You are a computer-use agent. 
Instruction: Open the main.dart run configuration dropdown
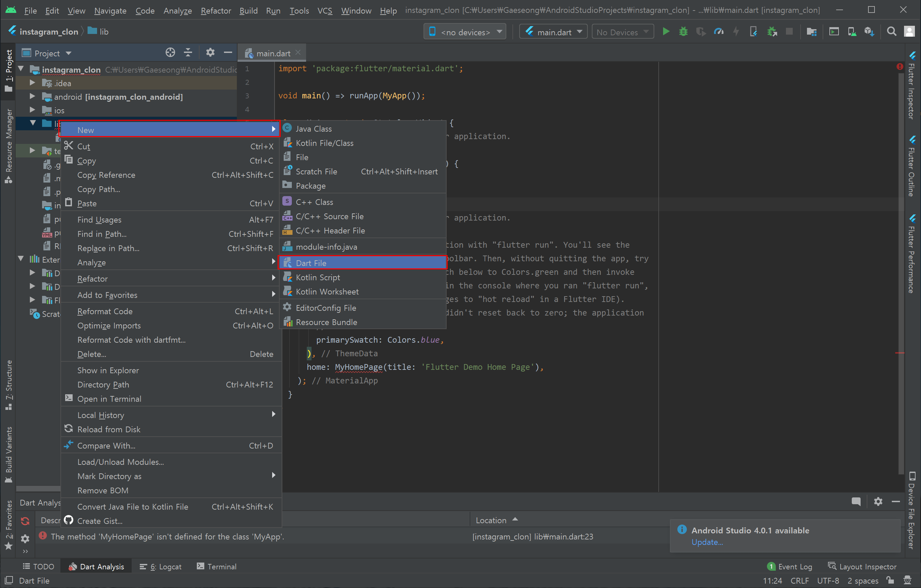coord(553,32)
